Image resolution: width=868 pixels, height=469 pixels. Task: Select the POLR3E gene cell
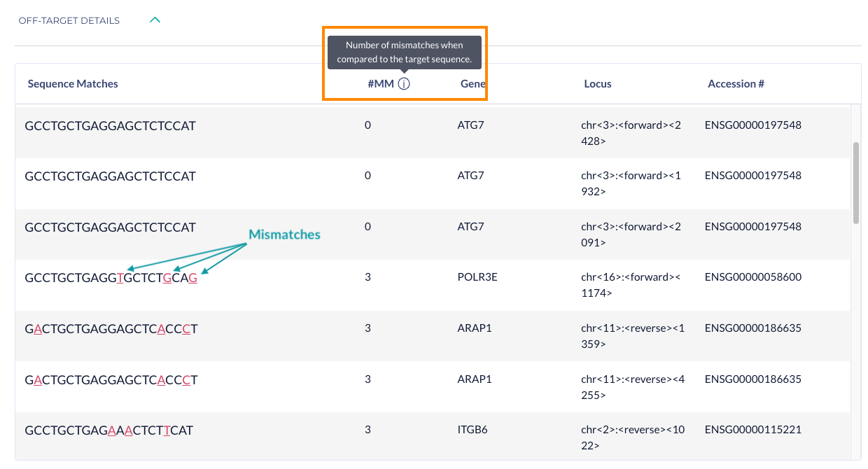tap(472, 277)
